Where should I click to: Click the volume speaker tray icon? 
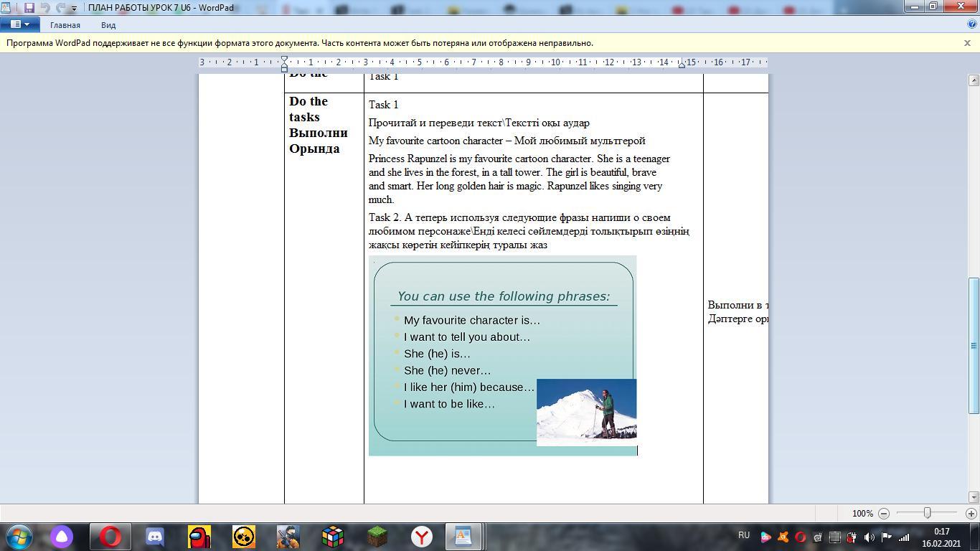pyautogui.click(x=870, y=537)
